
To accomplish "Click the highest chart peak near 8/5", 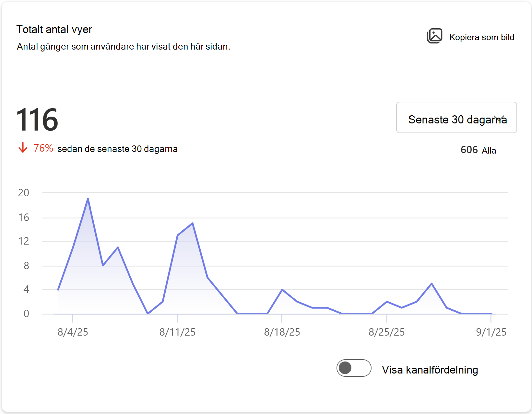I will pos(88,199).
